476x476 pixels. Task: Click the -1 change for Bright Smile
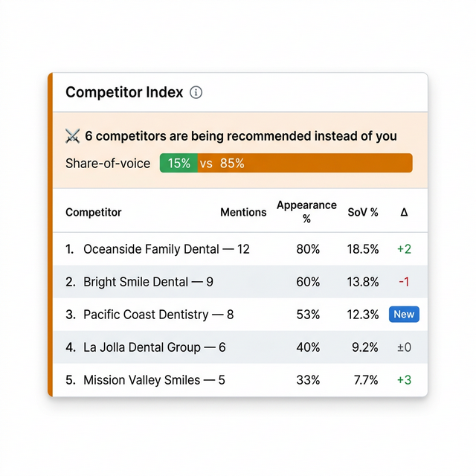pyautogui.click(x=404, y=283)
